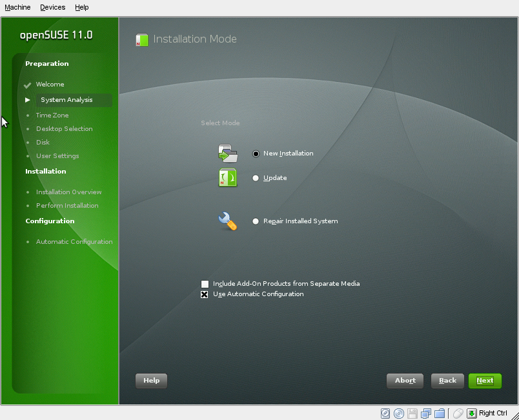Click the VirtualBox hard disk status icon
This screenshot has width=519, height=420.
pyautogui.click(x=385, y=413)
